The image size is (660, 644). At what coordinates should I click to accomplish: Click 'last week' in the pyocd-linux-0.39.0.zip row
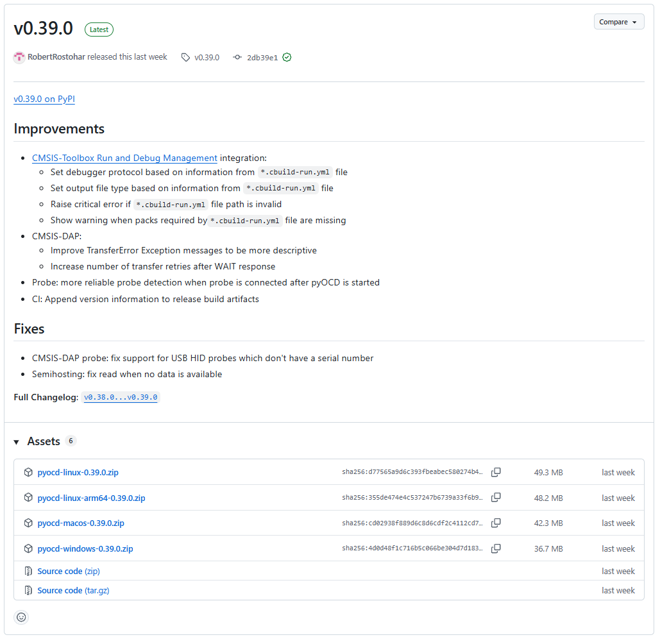(x=618, y=473)
